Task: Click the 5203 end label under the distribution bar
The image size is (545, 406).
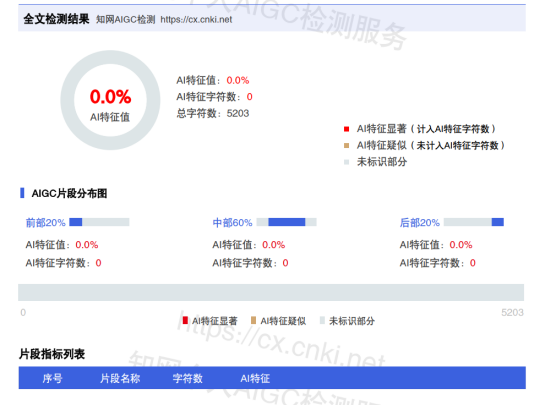Action: 512,312
